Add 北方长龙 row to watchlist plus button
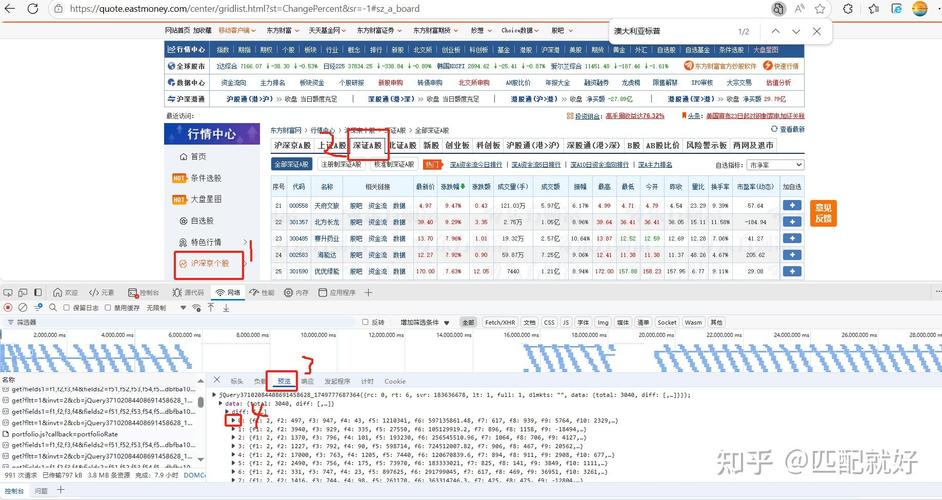 pos(792,222)
